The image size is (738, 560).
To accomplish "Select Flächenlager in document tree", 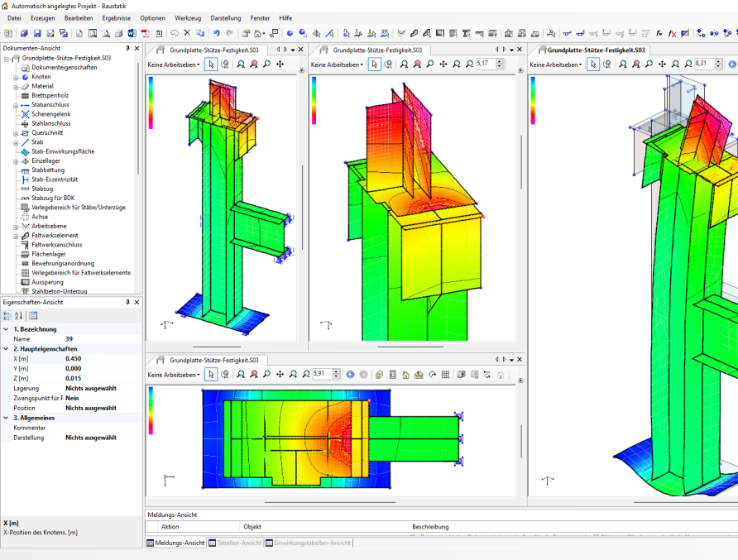I will (x=48, y=254).
